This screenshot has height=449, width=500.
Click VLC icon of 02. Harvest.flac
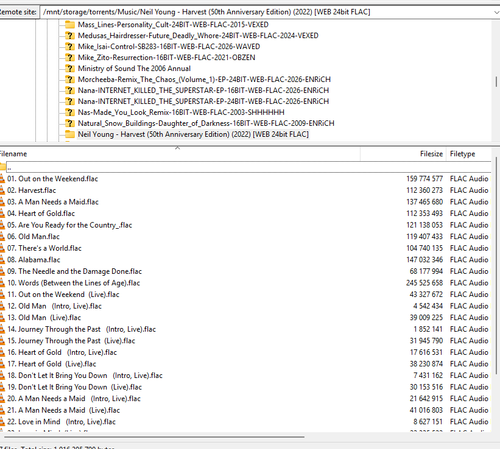pos(2,190)
